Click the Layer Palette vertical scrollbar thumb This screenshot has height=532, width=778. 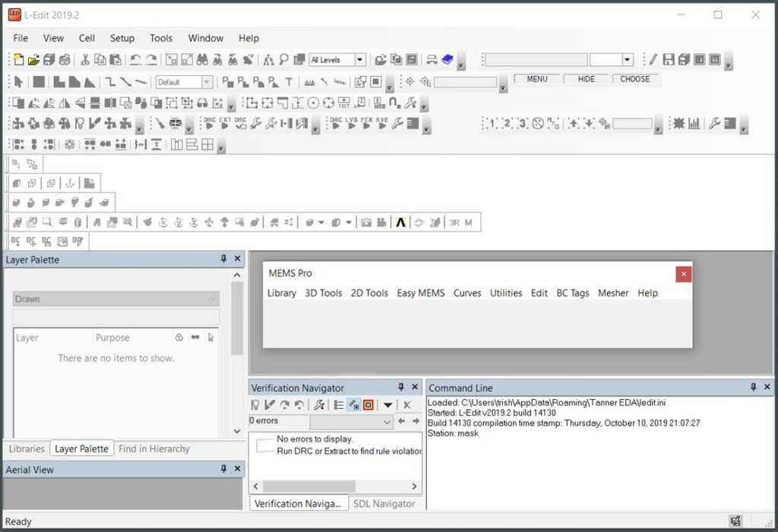(237, 318)
